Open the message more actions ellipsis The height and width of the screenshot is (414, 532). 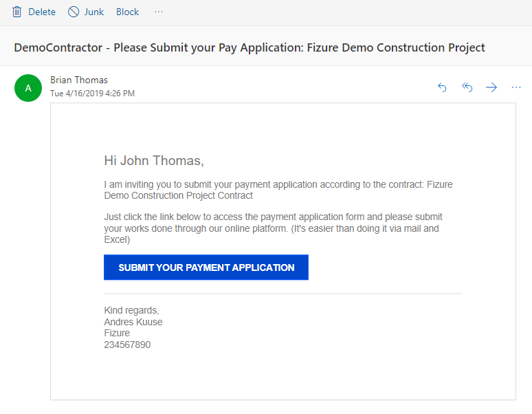(516, 87)
